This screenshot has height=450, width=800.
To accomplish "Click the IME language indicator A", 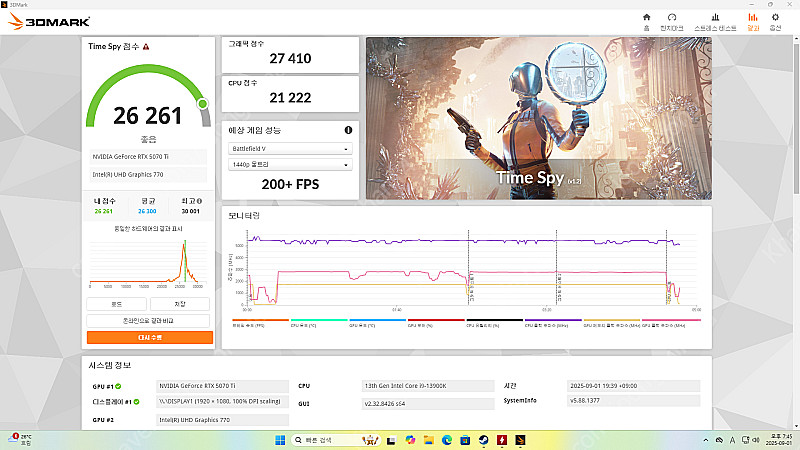I will pyautogui.click(x=732, y=440).
